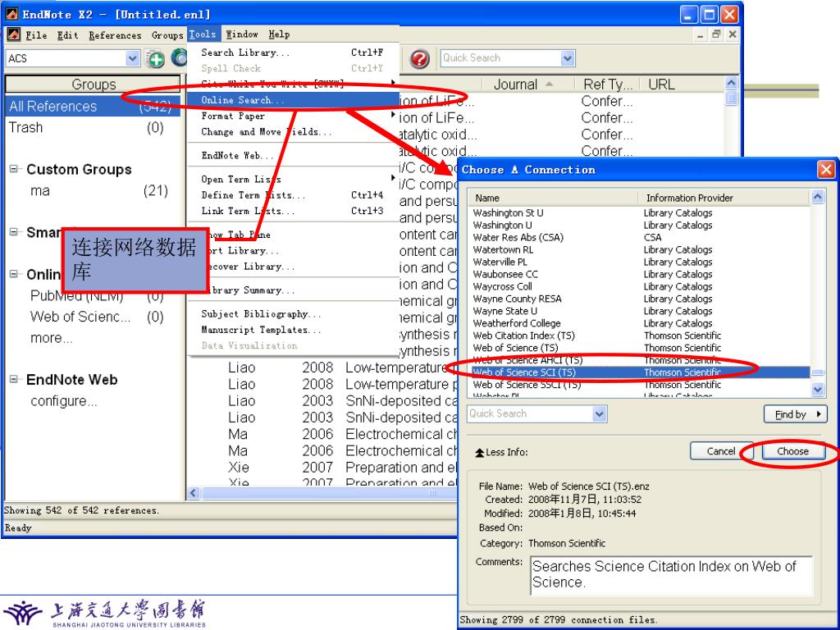Close the Choose A Connection dialog

[825, 170]
